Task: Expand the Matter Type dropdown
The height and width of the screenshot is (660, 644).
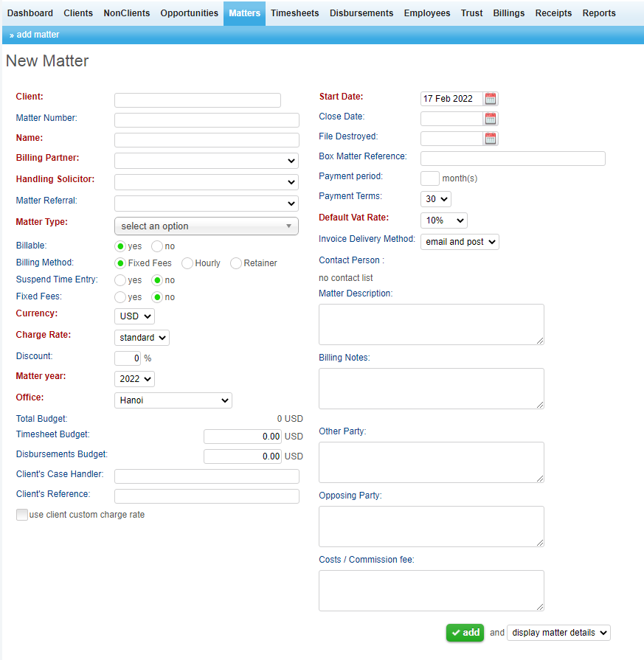Action: click(207, 226)
